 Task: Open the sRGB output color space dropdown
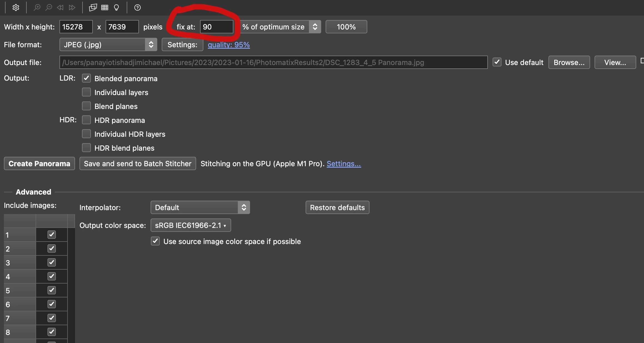click(191, 225)
